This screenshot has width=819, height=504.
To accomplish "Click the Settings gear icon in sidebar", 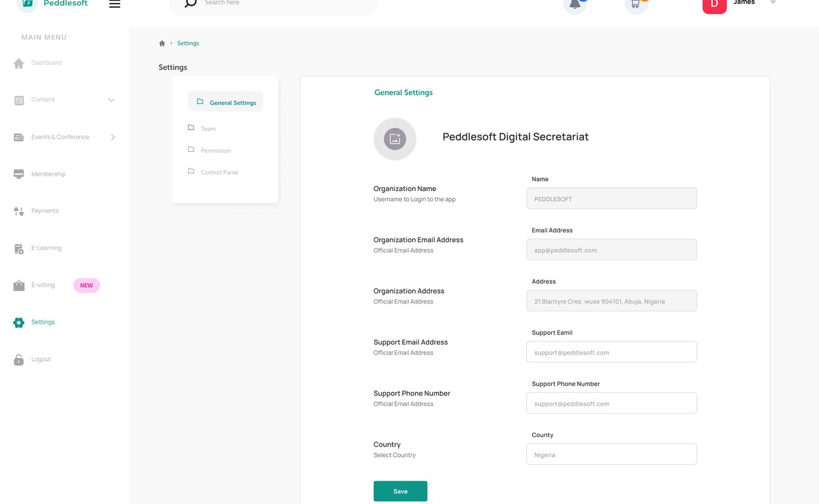I will 19,323.
